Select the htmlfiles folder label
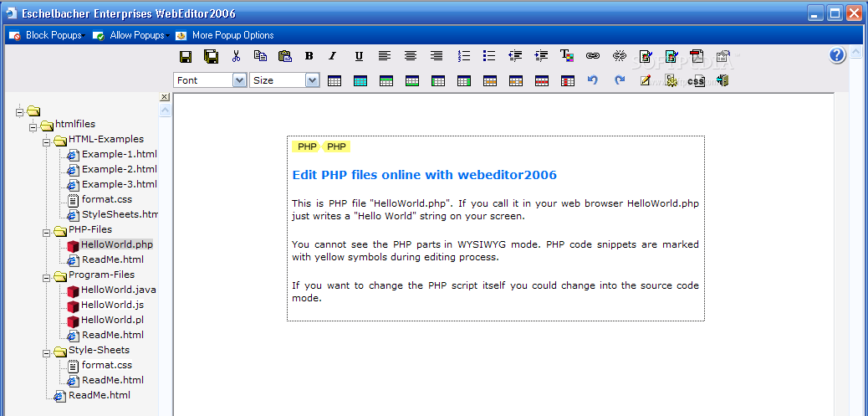The image size is (868, 416). click(75, 124)
